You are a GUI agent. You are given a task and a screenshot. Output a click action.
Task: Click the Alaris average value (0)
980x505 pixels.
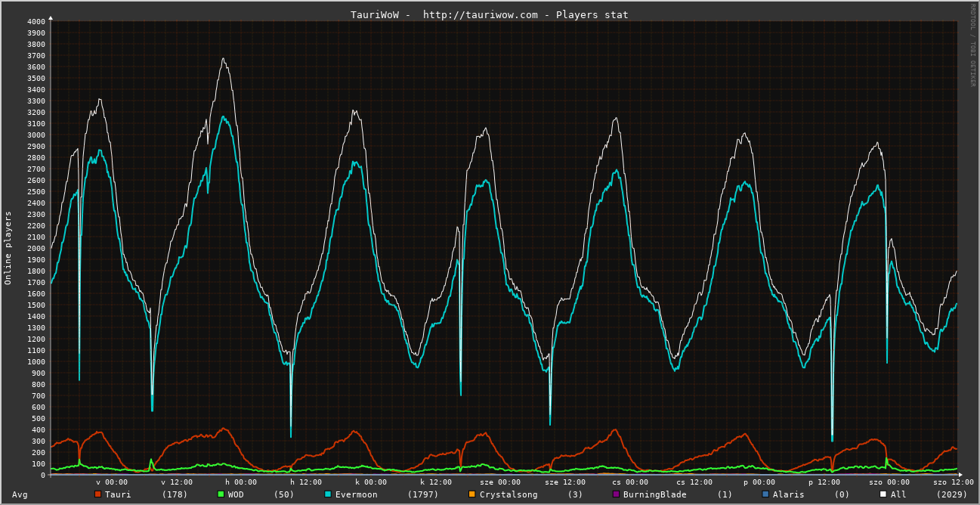coord(842,494)
